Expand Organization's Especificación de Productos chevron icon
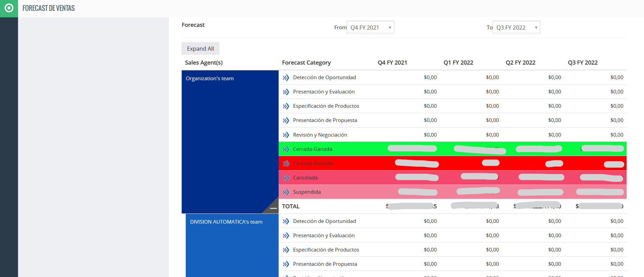Image resolution: width=644 pixels, height=277 pixels. [286, 106]
